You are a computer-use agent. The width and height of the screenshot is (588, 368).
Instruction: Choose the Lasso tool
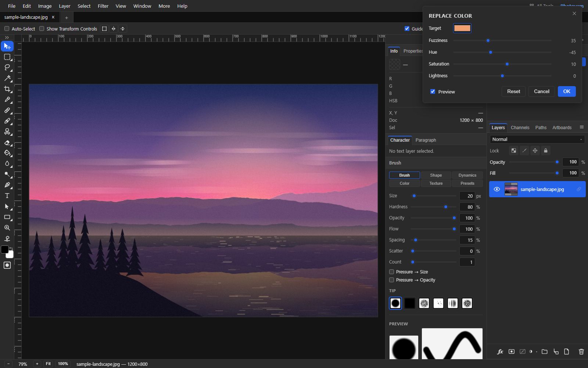[x=7, y=67]
